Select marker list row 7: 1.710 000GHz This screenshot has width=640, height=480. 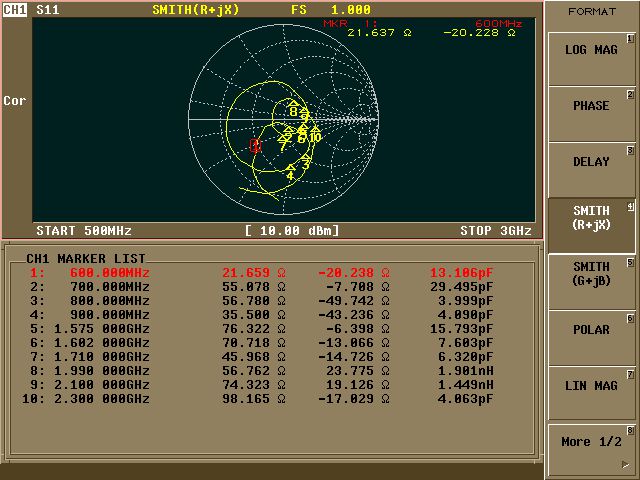261,357
